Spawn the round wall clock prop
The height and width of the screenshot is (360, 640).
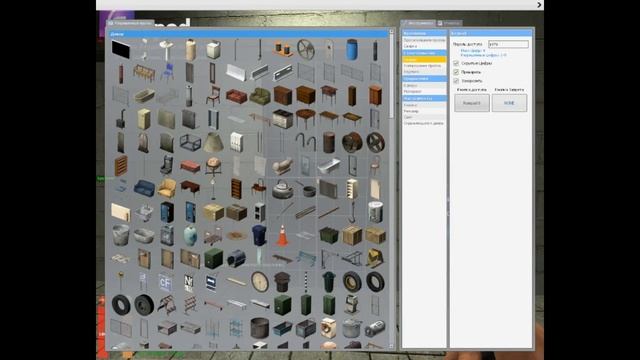click(x=260, y=282)
